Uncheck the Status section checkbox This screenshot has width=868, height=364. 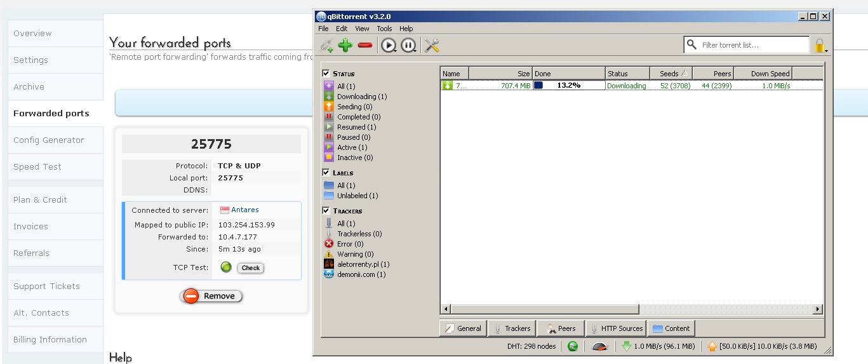(326, 74)
